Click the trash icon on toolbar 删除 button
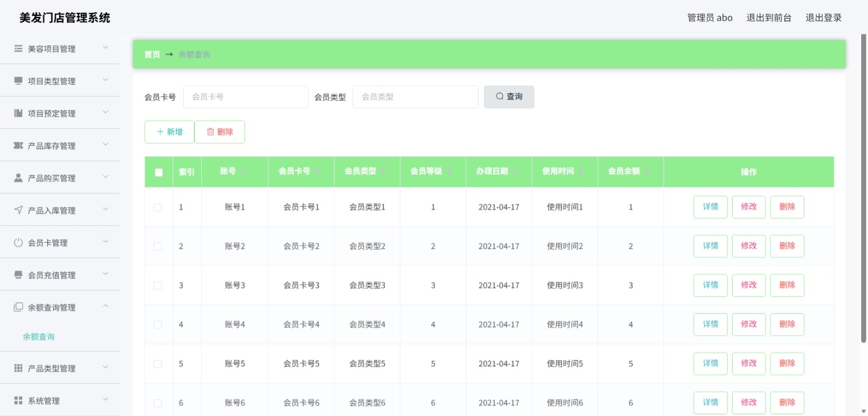This screenshot has height=416, width=868. (x=210, y=132)
